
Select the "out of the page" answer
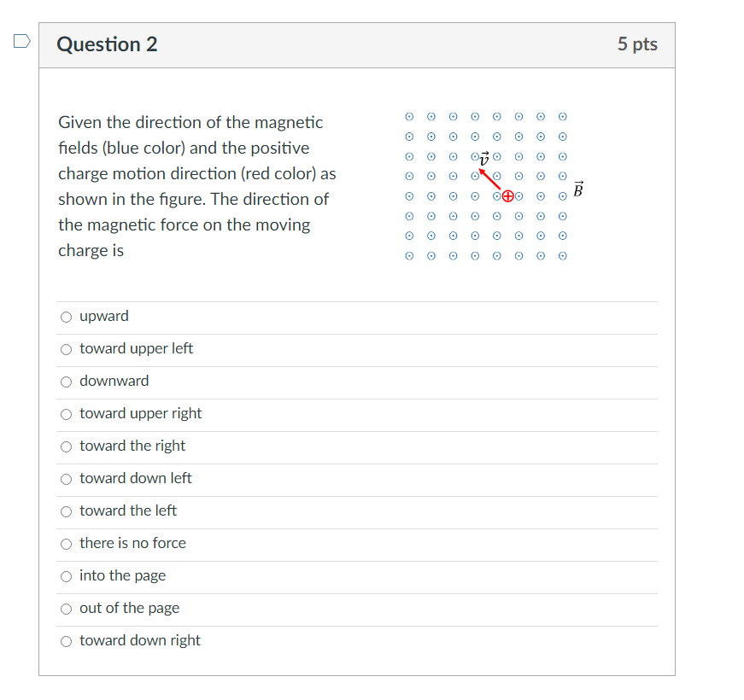66,609
